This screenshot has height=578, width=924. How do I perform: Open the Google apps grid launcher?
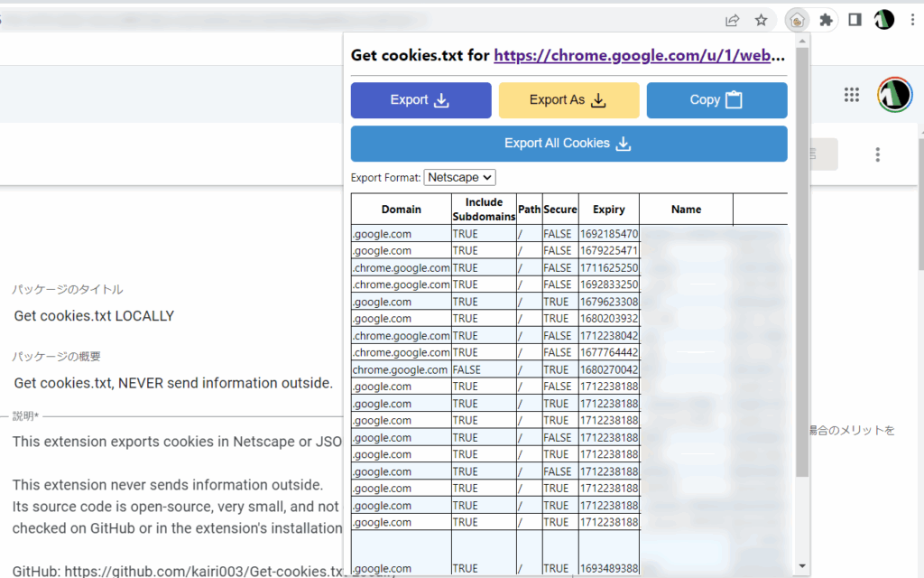pos(851,95)
